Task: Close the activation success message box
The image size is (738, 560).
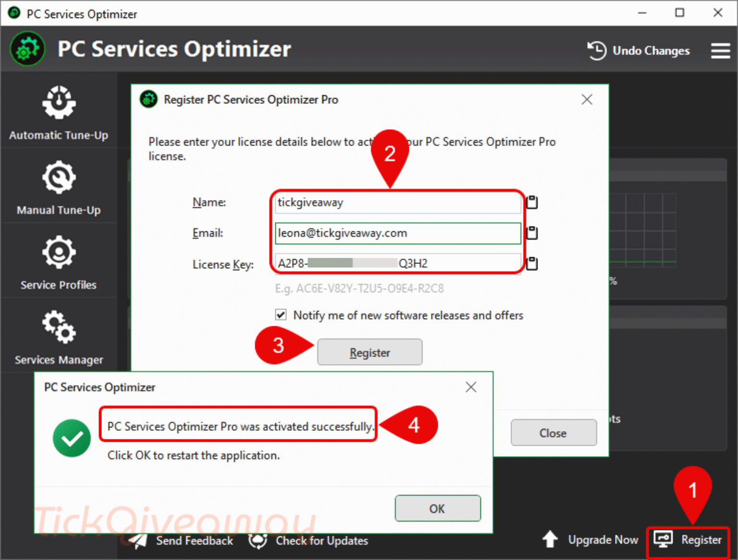Action: (x=471, y=387)
